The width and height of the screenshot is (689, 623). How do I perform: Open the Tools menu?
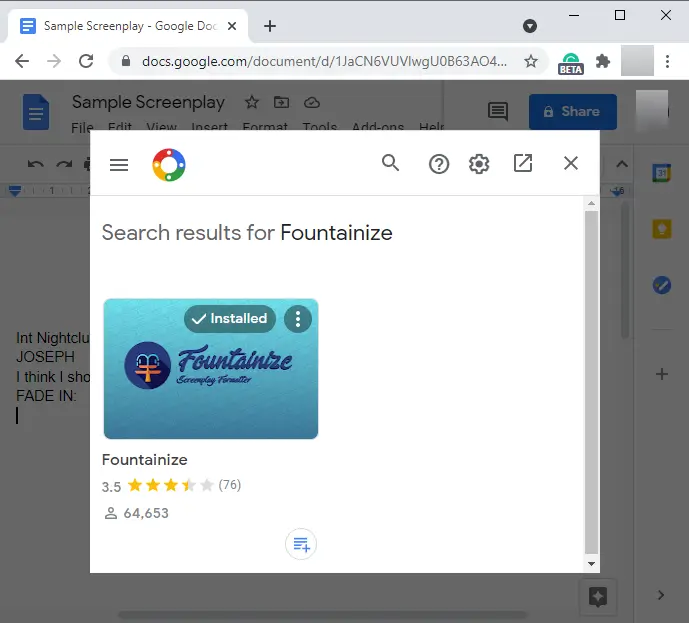pos(319,127)
